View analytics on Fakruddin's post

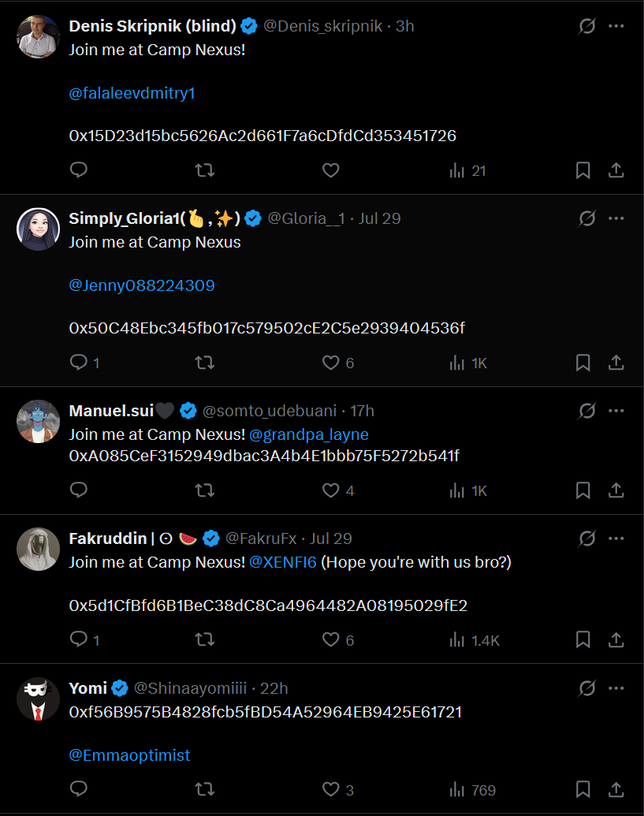pos(474,640)
